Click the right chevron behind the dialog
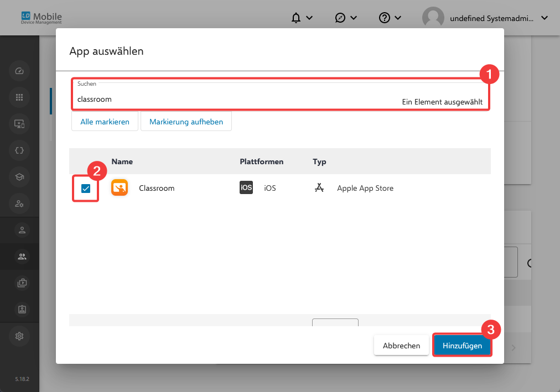 (513, 347)
